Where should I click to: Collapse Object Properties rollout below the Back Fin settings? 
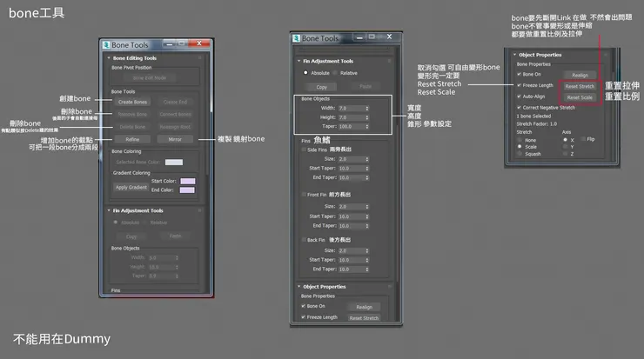click(x=299, y=286)
